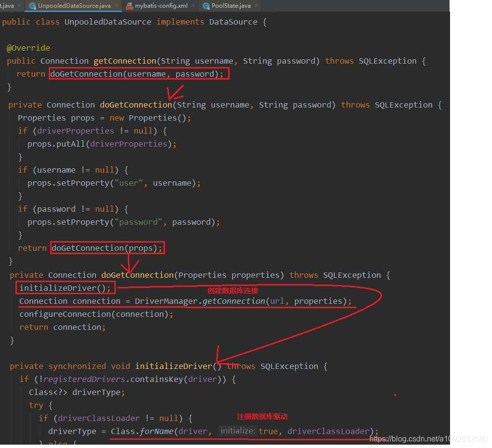Image resolution: width=492 pixels, height=448 pixels.
Task: Click the PoolState.java class file icon
Action: tap(206, 6)
